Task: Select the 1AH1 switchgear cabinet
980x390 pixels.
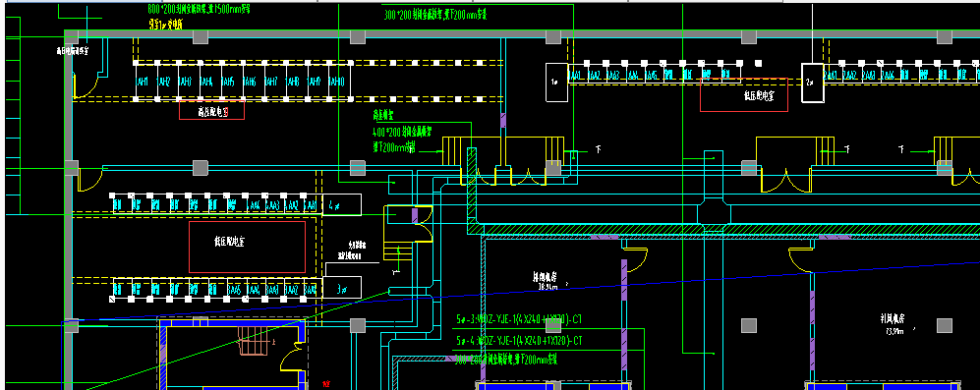Action: (x=145, y=82)
